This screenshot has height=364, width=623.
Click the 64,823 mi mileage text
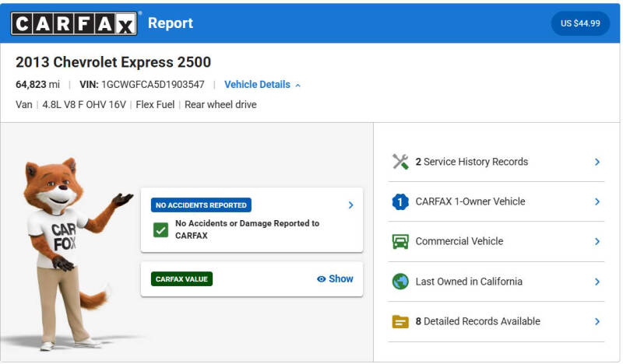pos(37,85)
